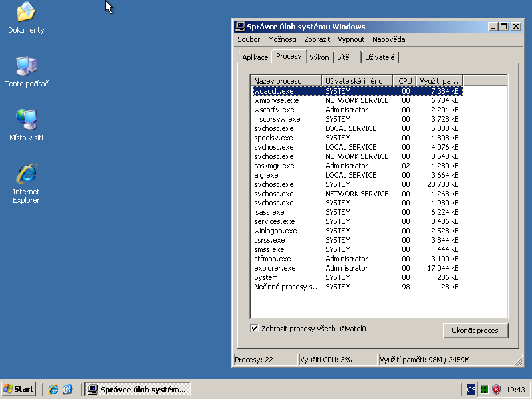Select the wscntfy.exe process row

358,110
